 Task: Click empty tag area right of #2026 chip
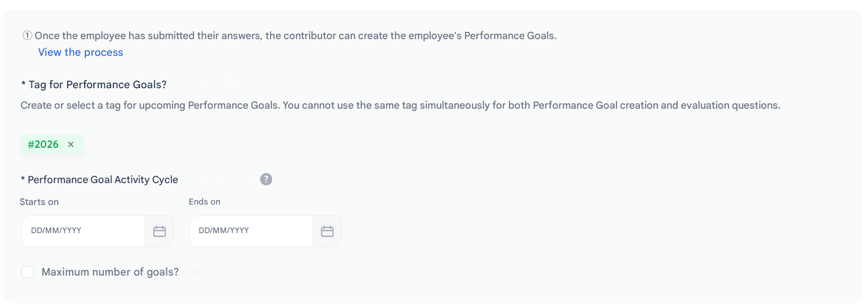238,144
